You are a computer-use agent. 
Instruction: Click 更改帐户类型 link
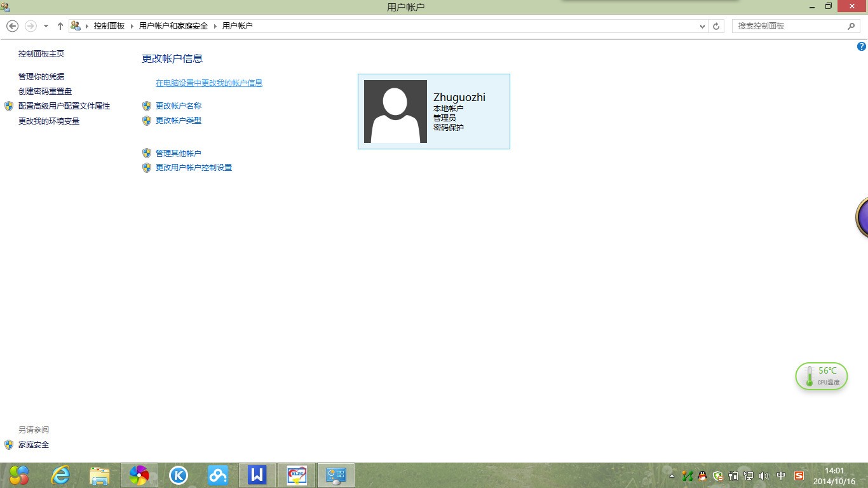tap(179, 121)
